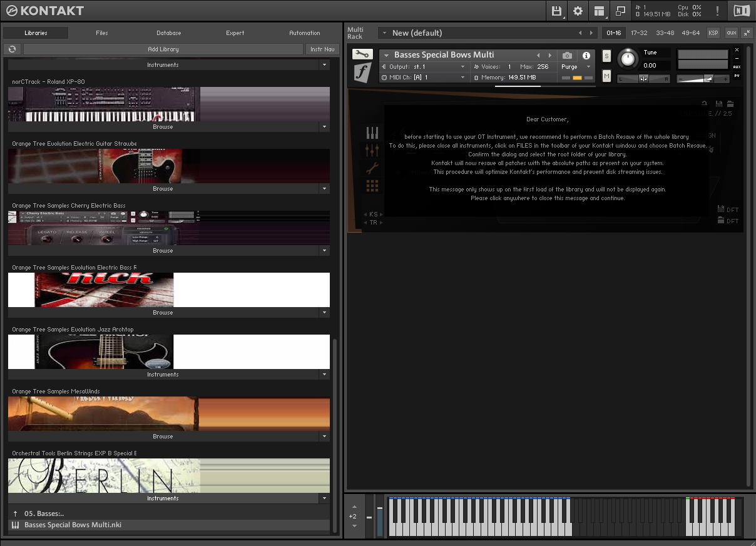The image size is (756, 546).
Task: Mute the Basses Special Bows Multi instrument
Action: [x=606, y=76]
